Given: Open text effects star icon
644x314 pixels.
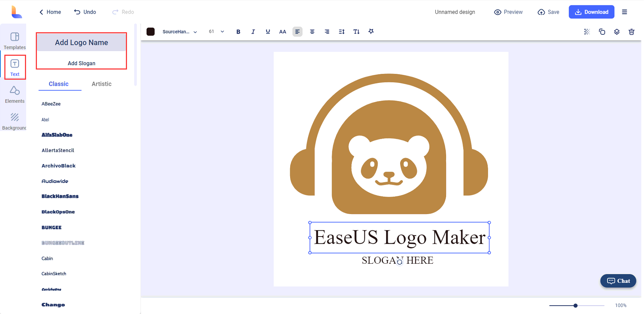Looking at the screenshot, I should tap(371, 32).
